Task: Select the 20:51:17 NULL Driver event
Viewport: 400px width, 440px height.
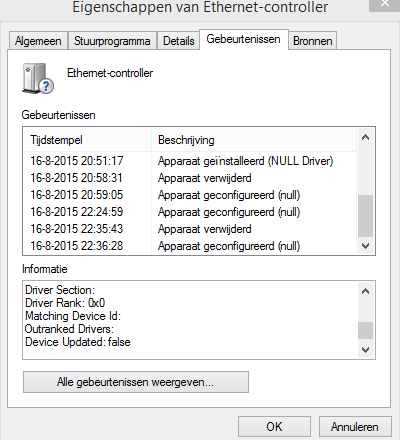Action: pos(190,161)
